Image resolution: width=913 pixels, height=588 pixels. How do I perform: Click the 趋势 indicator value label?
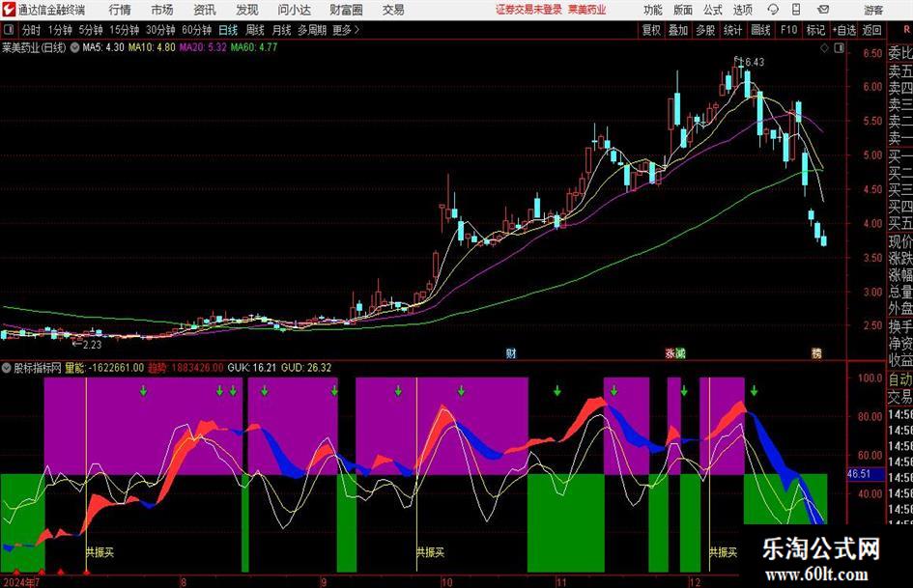185,368
